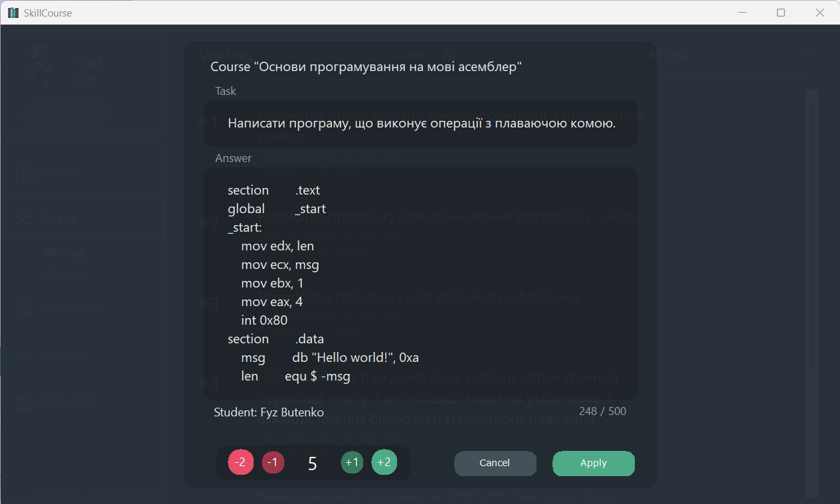Switch to the Checked queue sub-item
This screenshot has width=840, height=504.
click(64, 274)
